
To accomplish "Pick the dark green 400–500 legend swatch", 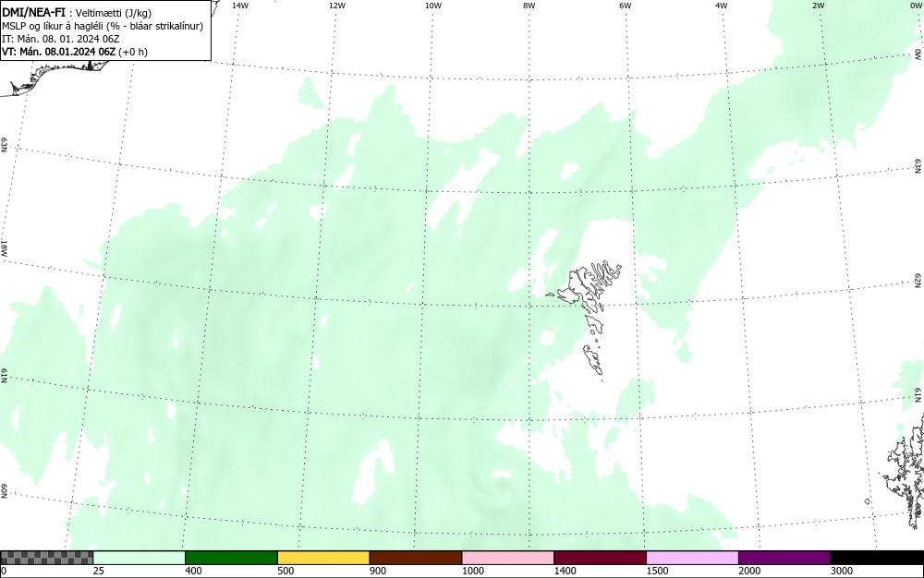I will click(231, 558).
